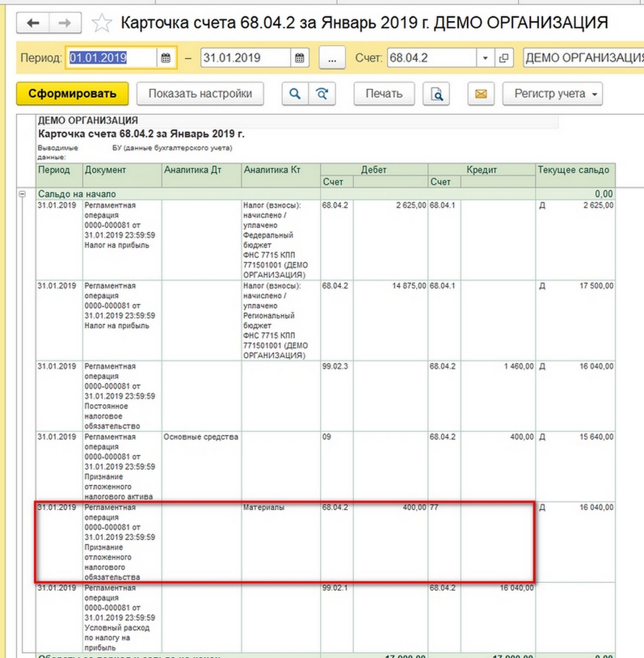Click the forward navigation arrow
644x658 pixels.
65,23
